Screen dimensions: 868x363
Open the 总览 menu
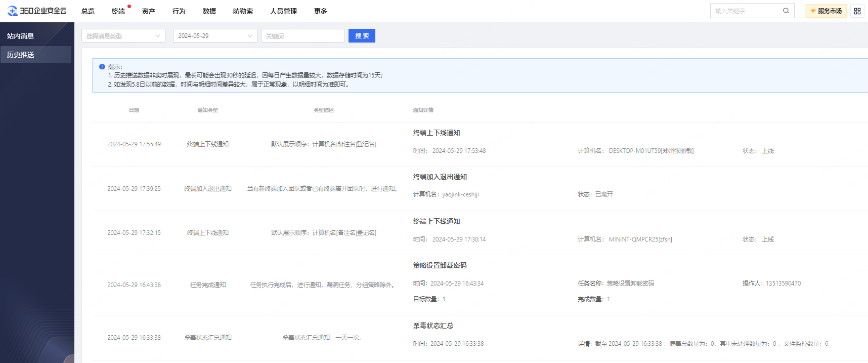[88, 11]
